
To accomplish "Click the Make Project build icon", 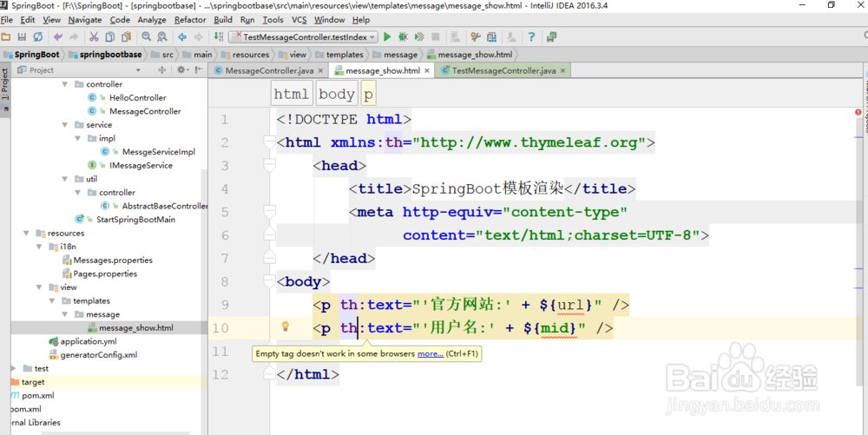I will (x=219, y=37).
